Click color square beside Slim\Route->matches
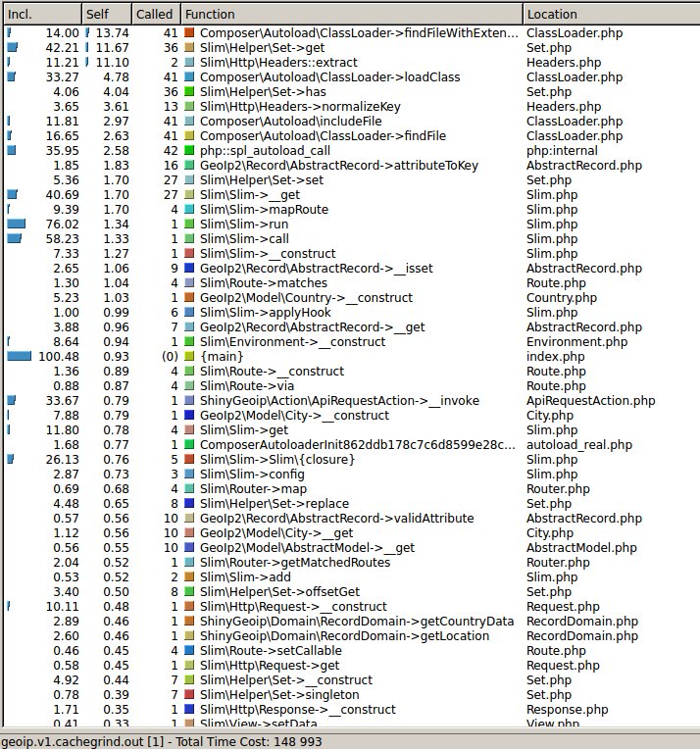The image size is (700, 750). tap(189, 283)
